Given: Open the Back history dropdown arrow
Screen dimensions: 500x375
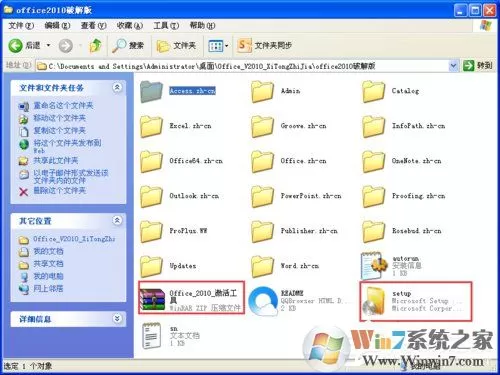Looking at the screenshot, I should point(48,45).
